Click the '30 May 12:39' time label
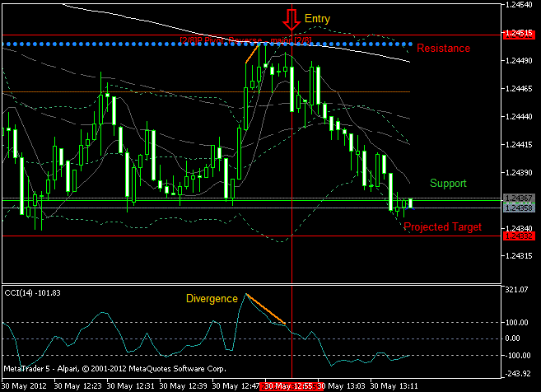The width and height of the screenshot is (541, 392). pyautogui.click(x=183, y=385)
